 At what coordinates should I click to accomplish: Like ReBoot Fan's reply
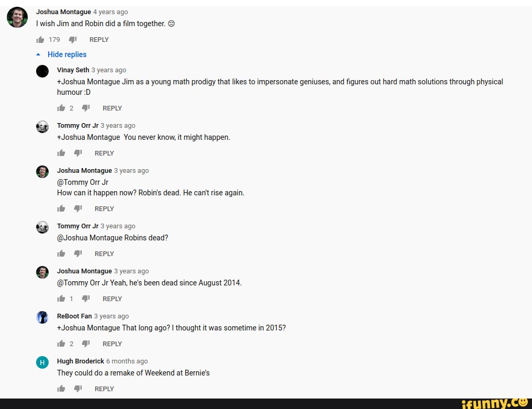pos(61,344)
